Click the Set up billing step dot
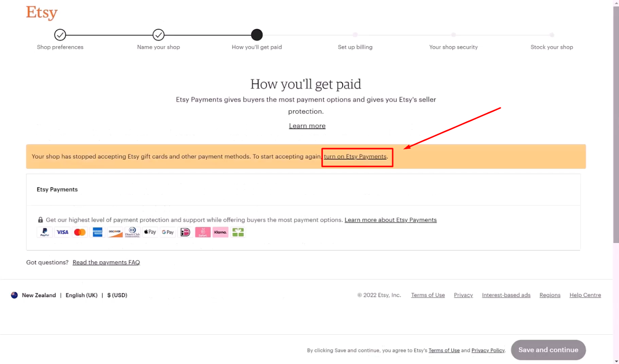 tap(355, 35)
